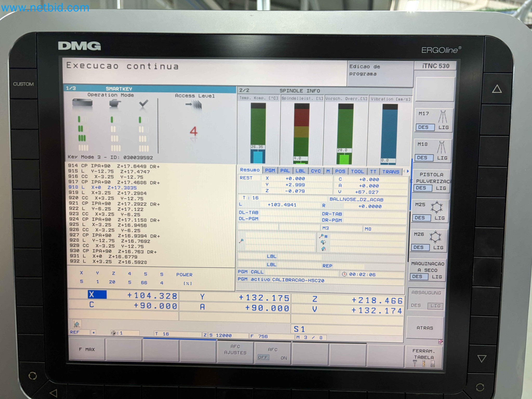Select program line 918 L X+0

tap(102, 187)
